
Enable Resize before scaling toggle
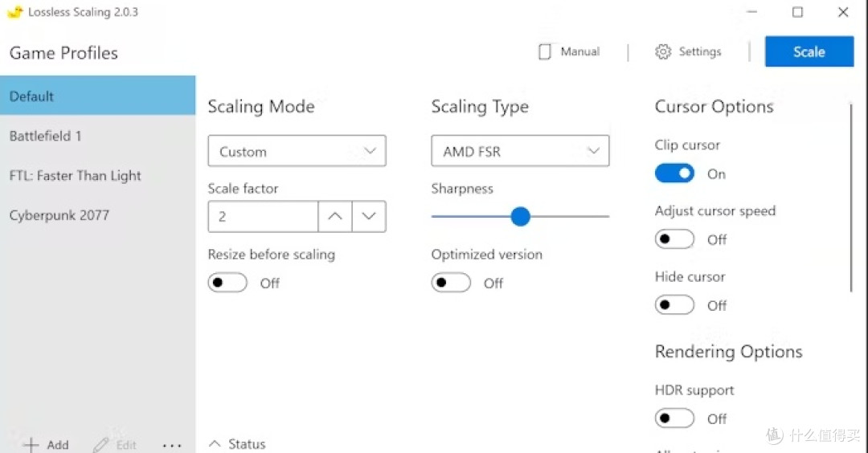pyautogui.click(x=227, y=283)
